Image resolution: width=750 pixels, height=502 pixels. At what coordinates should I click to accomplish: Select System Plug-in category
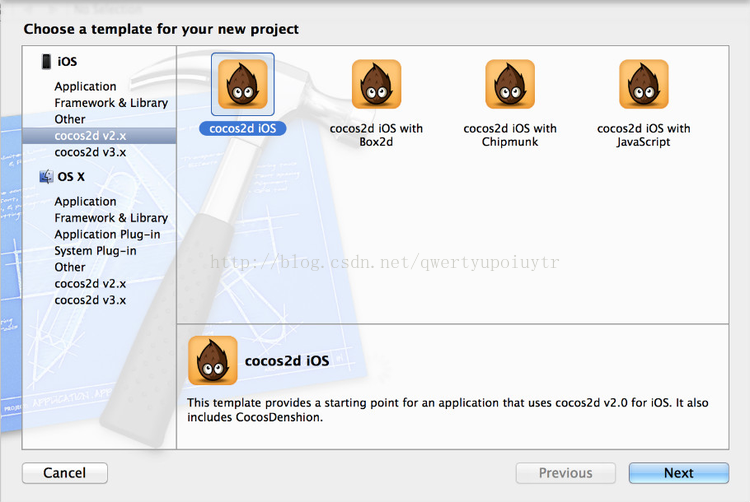coord(95,251)
